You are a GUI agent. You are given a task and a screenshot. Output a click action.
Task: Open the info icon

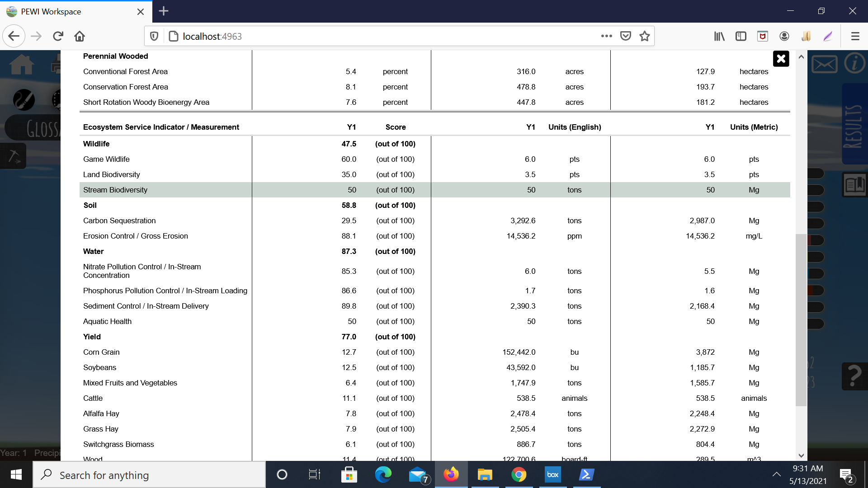854,63
